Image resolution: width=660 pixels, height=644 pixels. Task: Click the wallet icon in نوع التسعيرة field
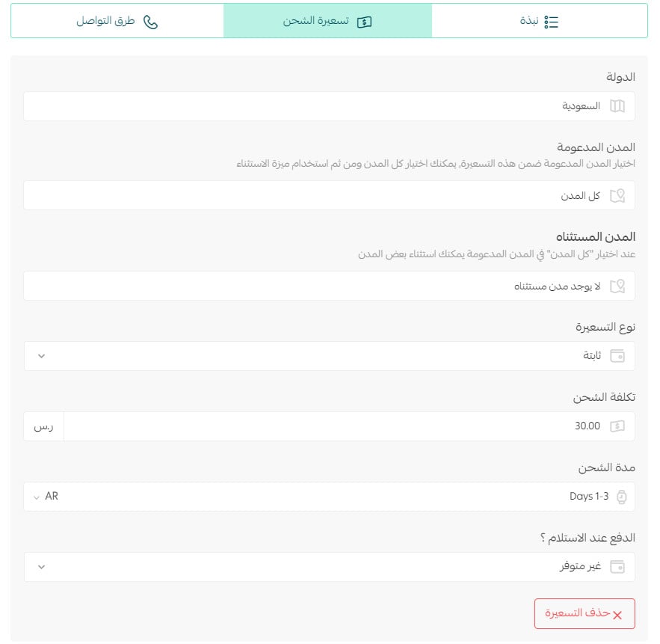pos(617,356)
